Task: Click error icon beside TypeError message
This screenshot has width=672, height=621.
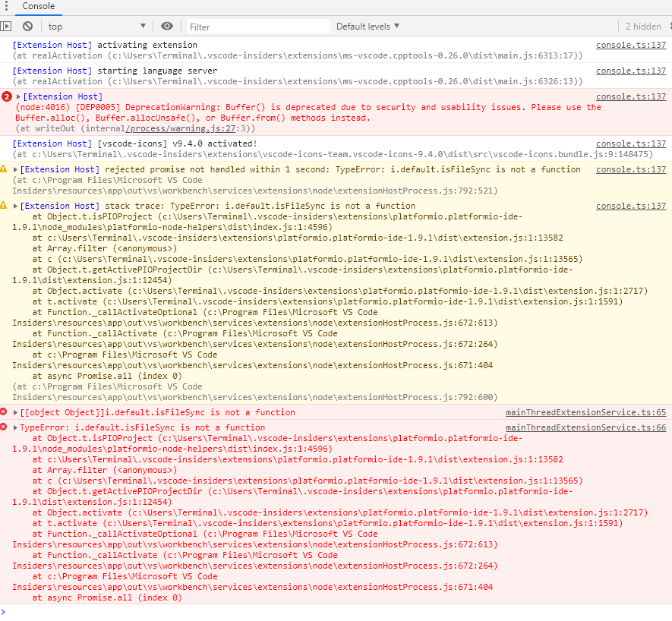Action: [4, 427]
